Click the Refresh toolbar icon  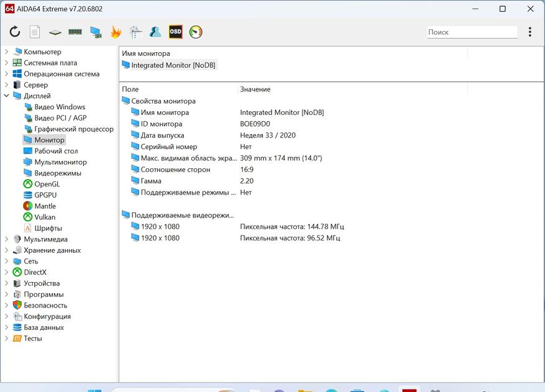[x=15, y=32]
